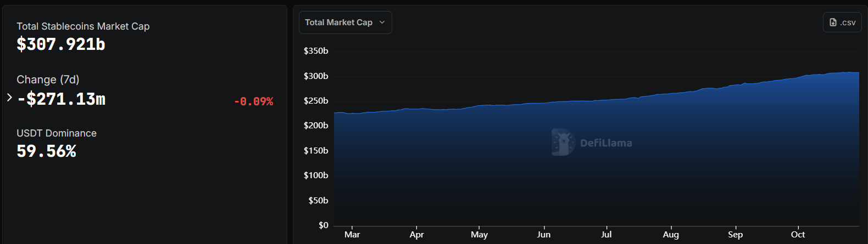Select the Apr tick on the x-axis
Viewport: 868px width, 244px height.
pyautogui.click(x=416, y=235)
